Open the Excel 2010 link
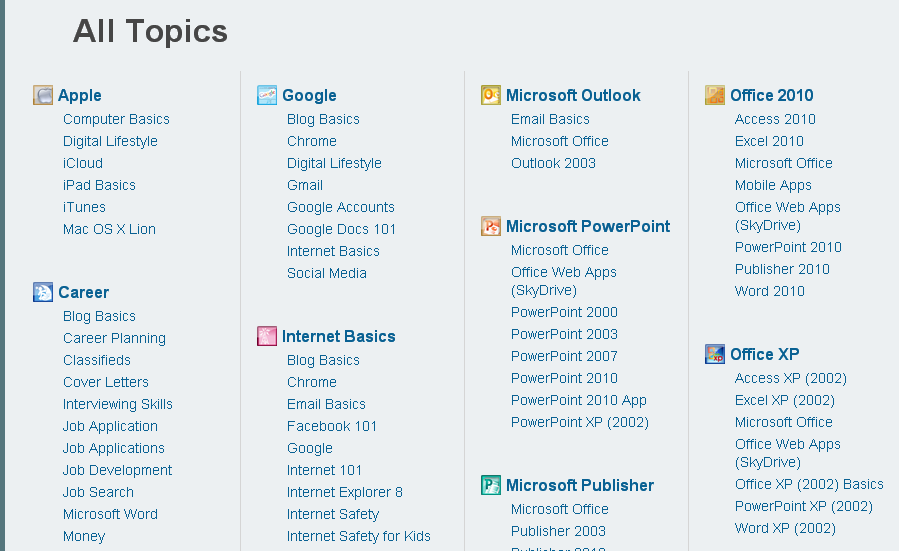899x551 pixels. click(x=769, y=141)
